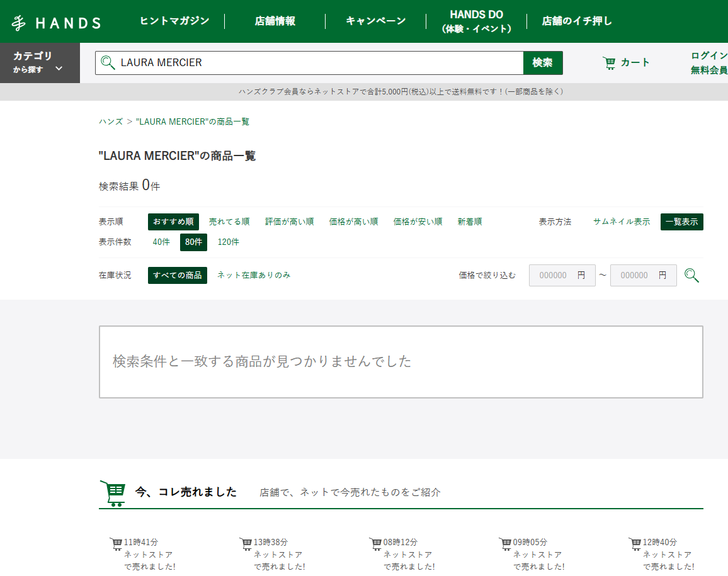Open the 店舗情報 menu item
Screen dimensions: 728x576
275,21
